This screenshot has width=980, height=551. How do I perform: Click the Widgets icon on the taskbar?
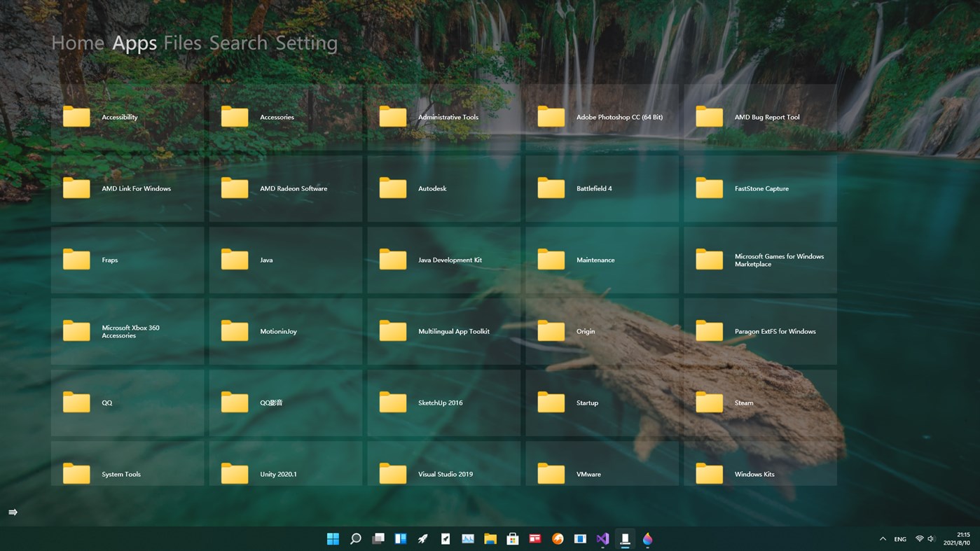click(400, 538)
